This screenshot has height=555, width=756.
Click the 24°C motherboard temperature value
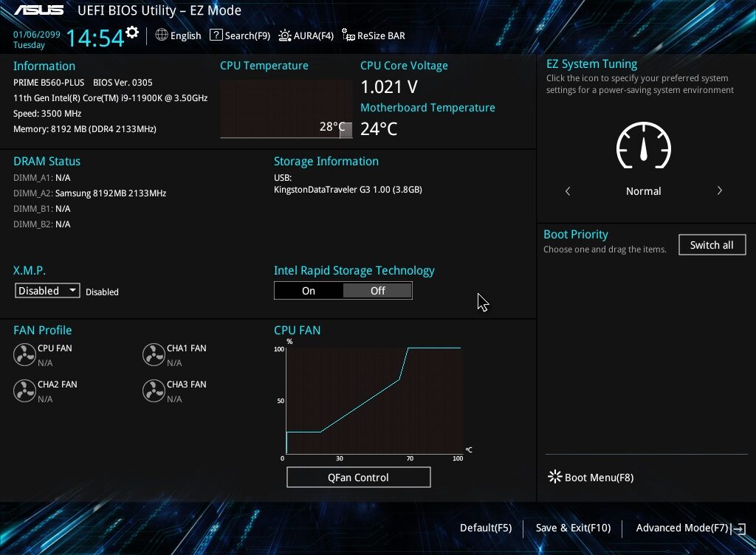379,128
